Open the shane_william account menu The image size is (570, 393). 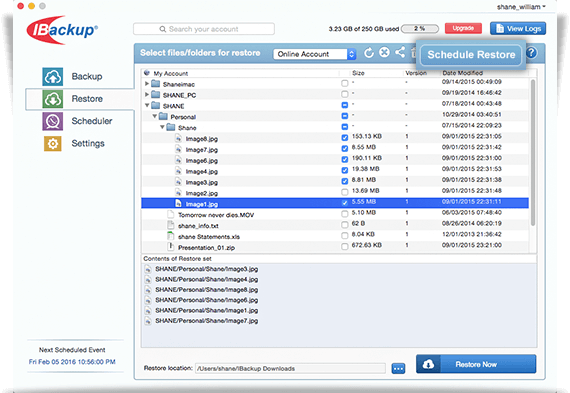pyautogui.click(x=521, y=7)
